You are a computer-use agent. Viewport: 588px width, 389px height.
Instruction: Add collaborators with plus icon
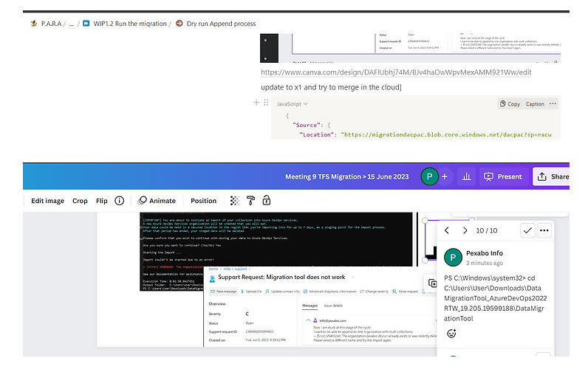445,176
